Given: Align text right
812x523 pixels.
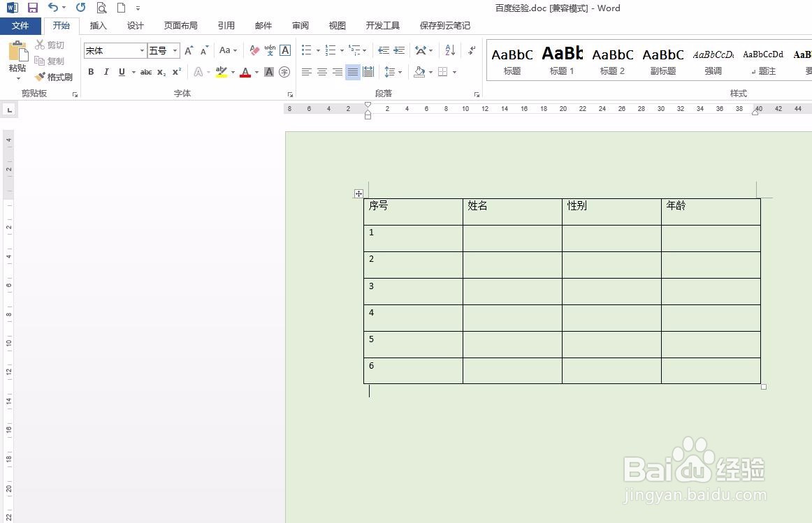Looking at the screenshot, I should [338, 72].
